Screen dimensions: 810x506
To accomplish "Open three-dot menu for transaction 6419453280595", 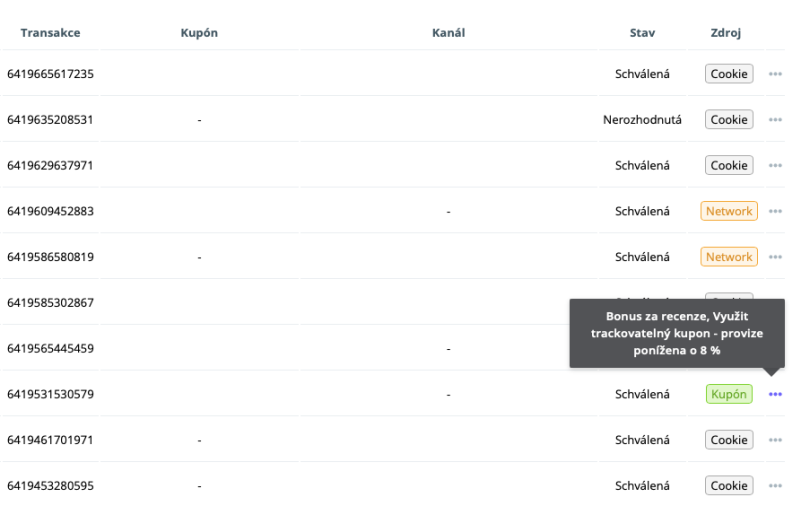I will [775, 485].
